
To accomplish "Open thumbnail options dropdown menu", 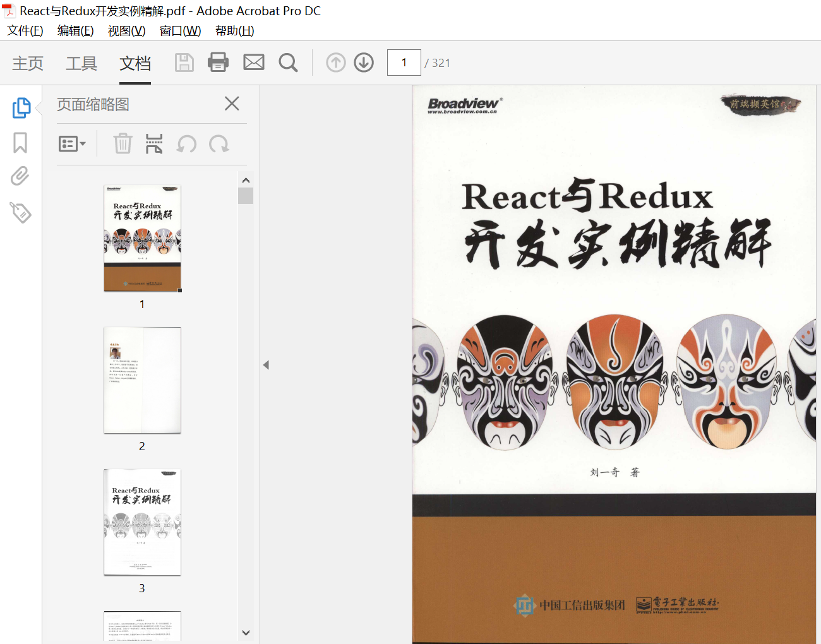I will tap(72, 144).
